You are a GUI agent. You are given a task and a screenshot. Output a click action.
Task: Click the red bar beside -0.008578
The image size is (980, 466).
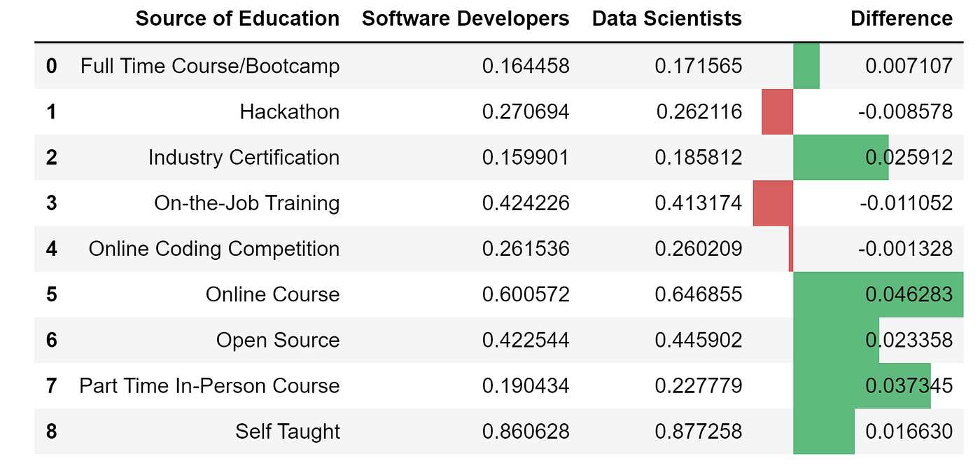click(777, 111)
